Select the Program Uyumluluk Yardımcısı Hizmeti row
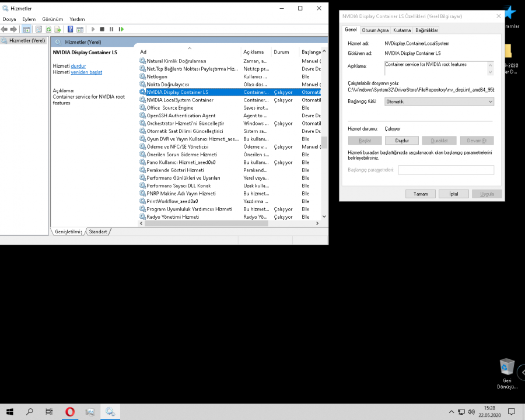The image size is (525, 420). [x=230, y=209]
